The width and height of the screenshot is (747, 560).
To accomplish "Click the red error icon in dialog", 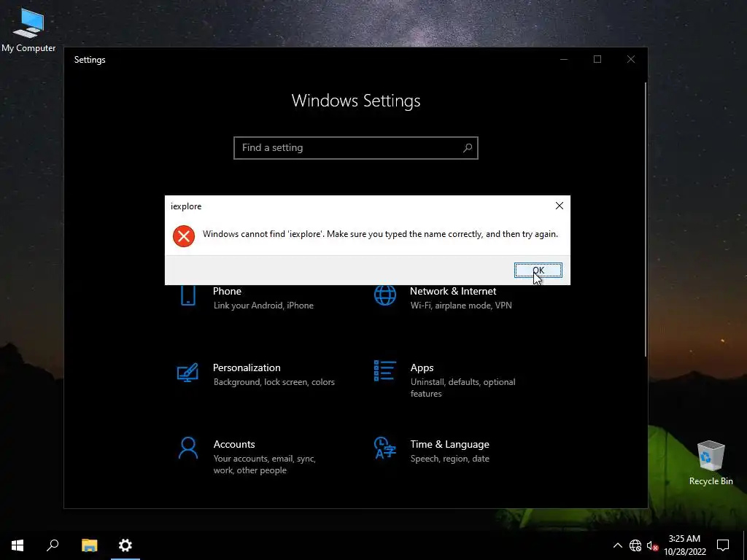I will click(184, 236).
